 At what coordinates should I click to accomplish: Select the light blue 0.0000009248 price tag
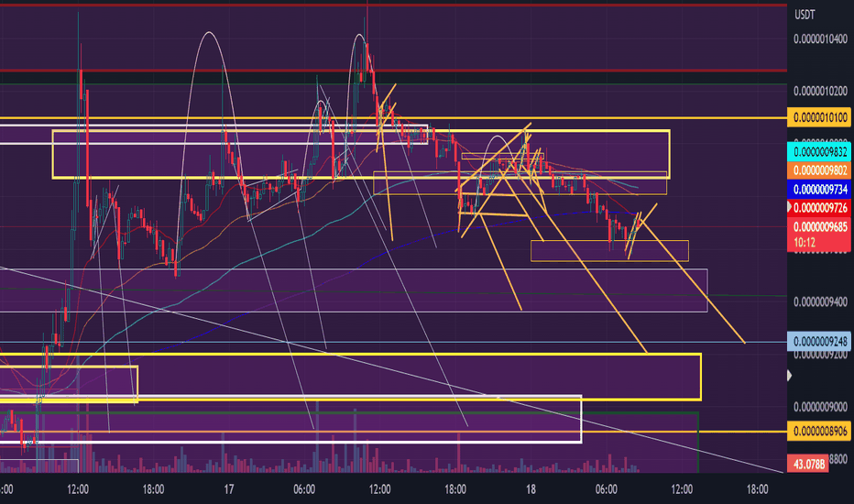coord(819,342)
